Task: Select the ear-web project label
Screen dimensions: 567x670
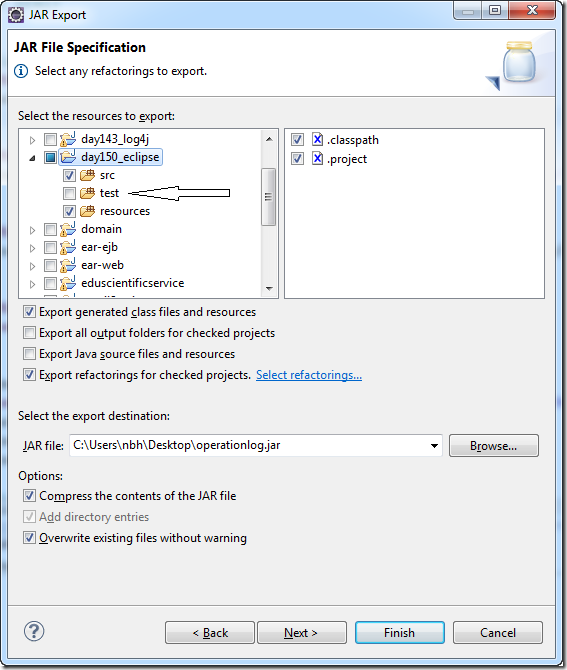Action: pos(102,265)
